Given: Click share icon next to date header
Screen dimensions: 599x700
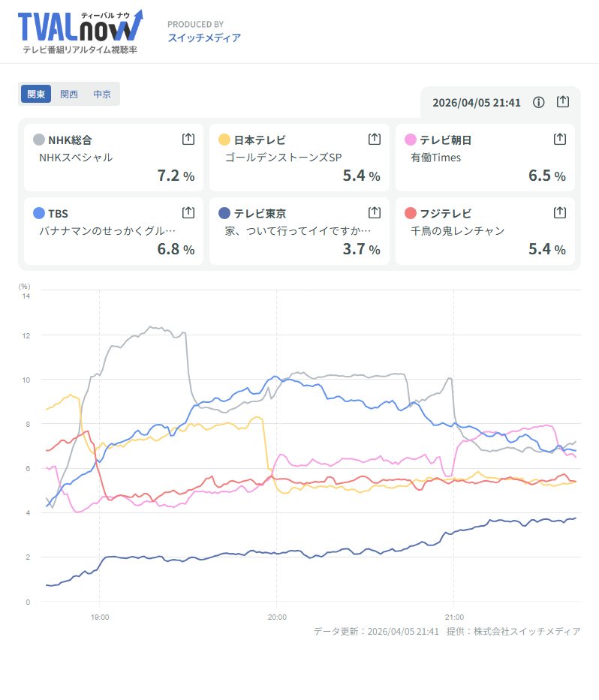Looking at the screenshot, I should click(563, 102).
